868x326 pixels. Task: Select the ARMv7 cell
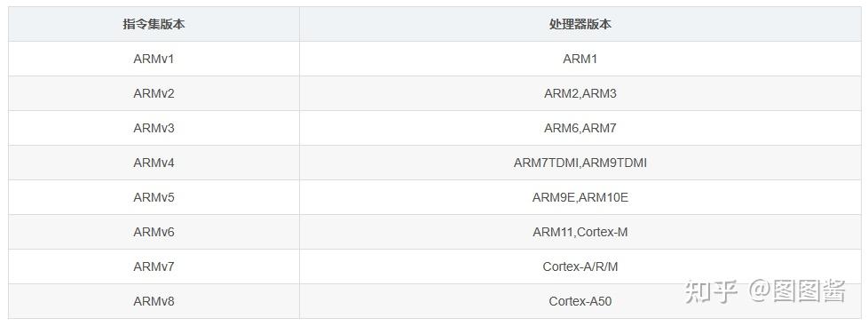click(x=154, y=266)
